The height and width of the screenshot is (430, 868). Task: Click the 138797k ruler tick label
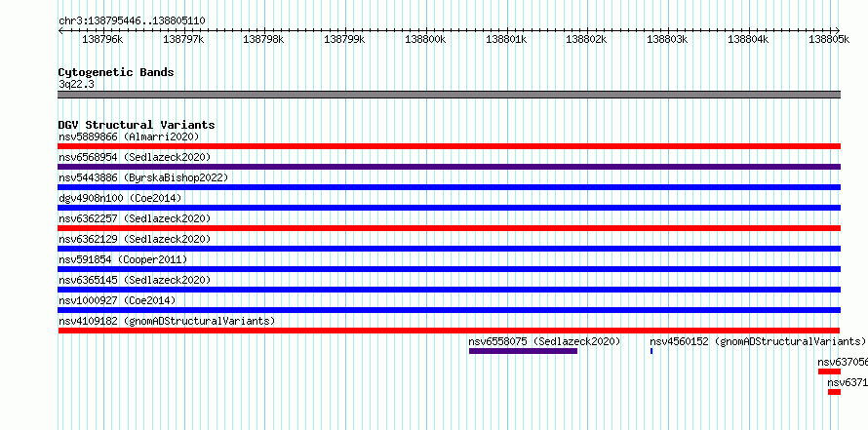pyautogui.click(x=183, y=39)
